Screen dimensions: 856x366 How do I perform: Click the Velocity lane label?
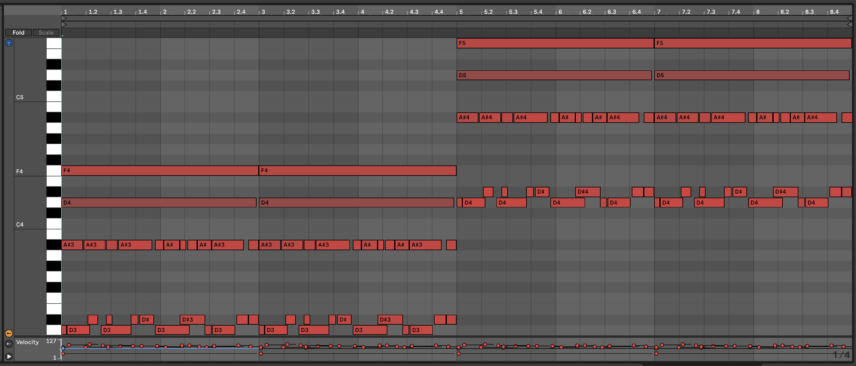click(27, 342)
